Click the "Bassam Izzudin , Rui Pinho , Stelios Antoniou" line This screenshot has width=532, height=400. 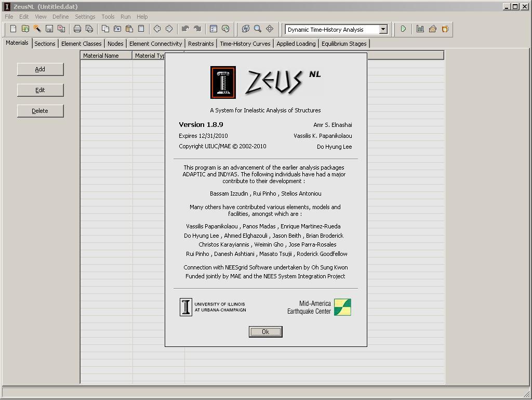click(x=265, y=193)
